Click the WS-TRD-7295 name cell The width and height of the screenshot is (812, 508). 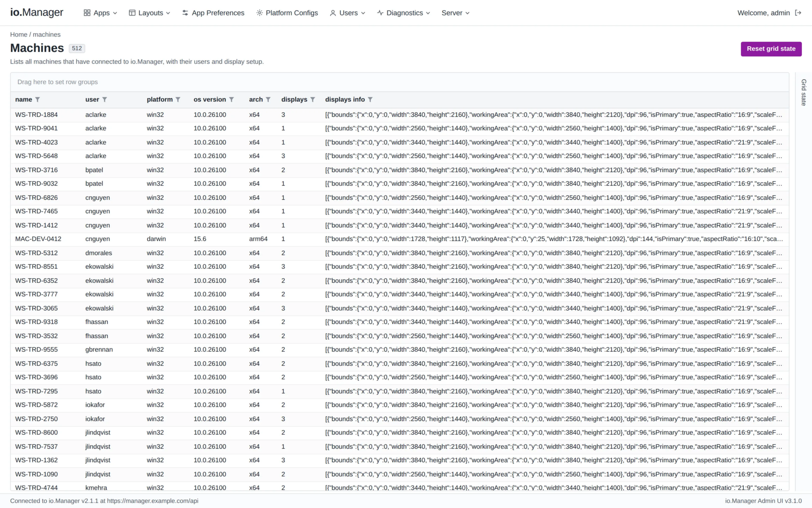[x=36, y=392]
